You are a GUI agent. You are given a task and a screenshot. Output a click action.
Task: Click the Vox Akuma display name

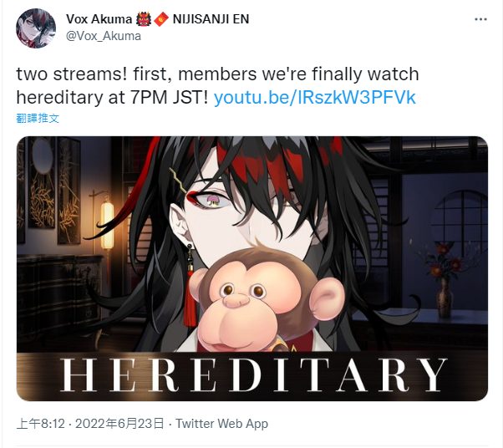99,19
